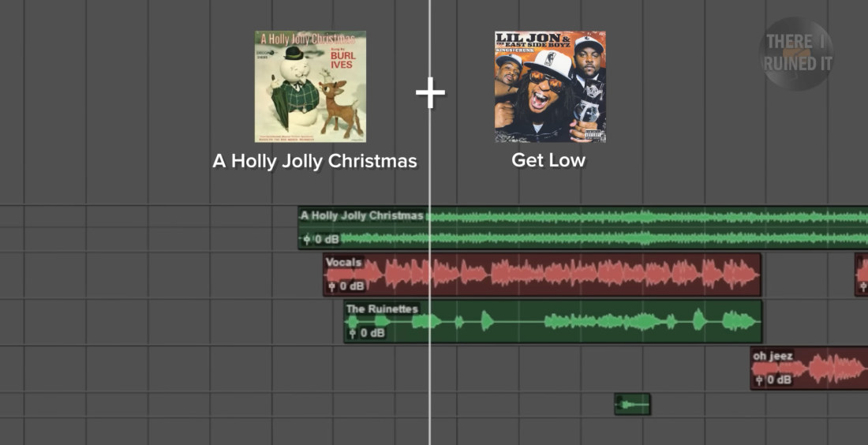Select the small unnamed green clip
The image size is (868, 445).
(632, 404)
